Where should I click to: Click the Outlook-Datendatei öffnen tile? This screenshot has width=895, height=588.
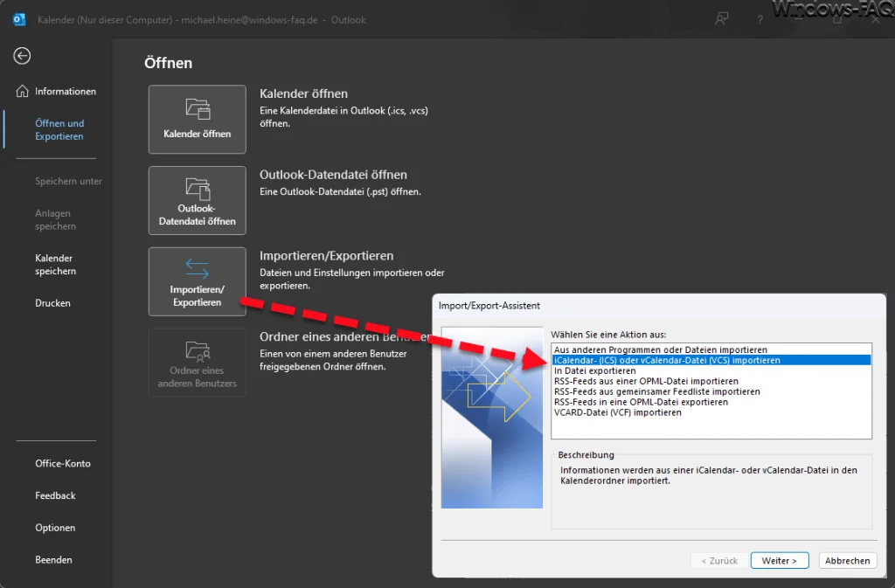point(197,200)
